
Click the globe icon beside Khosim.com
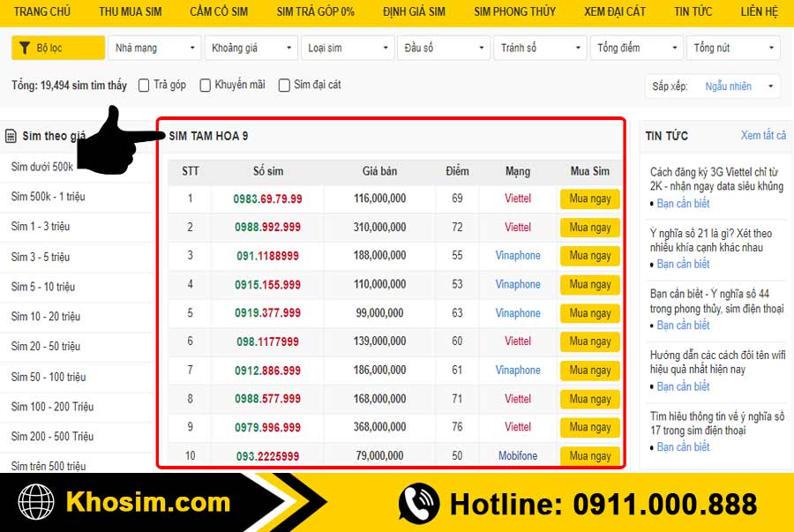37,503
